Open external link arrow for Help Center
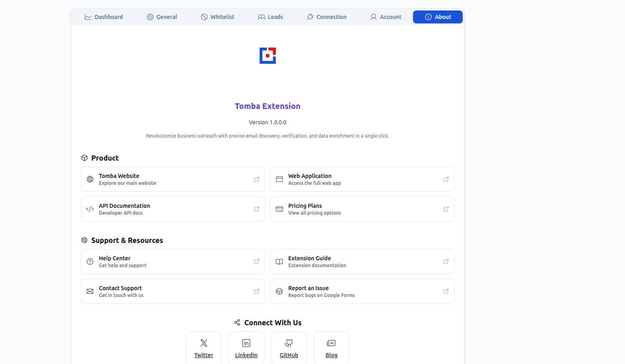Viewport: 625px width, 364px height. coord(257,261)
